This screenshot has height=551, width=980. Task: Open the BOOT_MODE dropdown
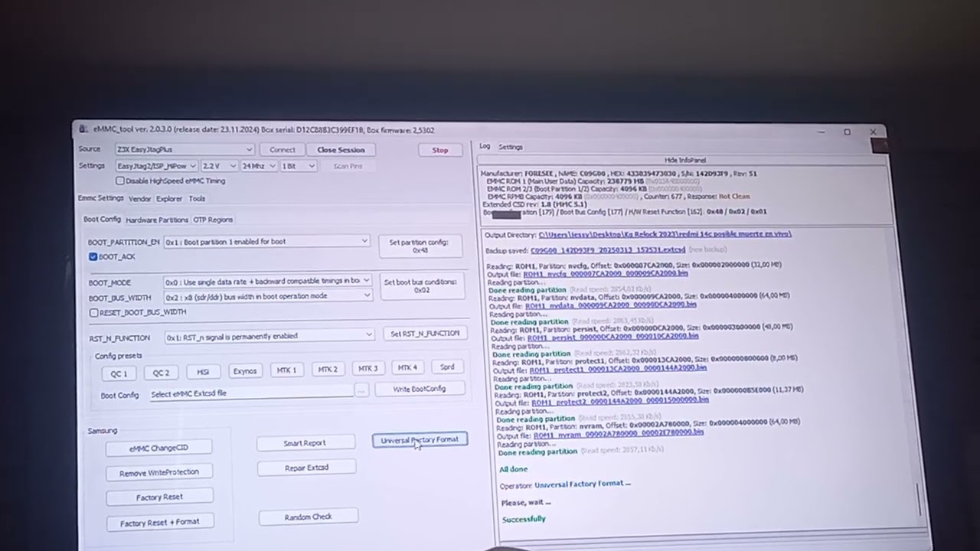[268, 281]
